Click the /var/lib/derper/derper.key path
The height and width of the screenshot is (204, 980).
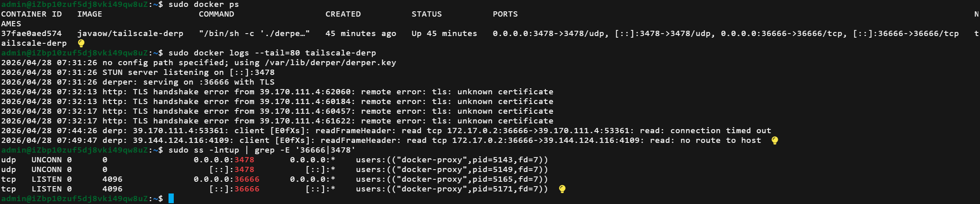point(330,63)
